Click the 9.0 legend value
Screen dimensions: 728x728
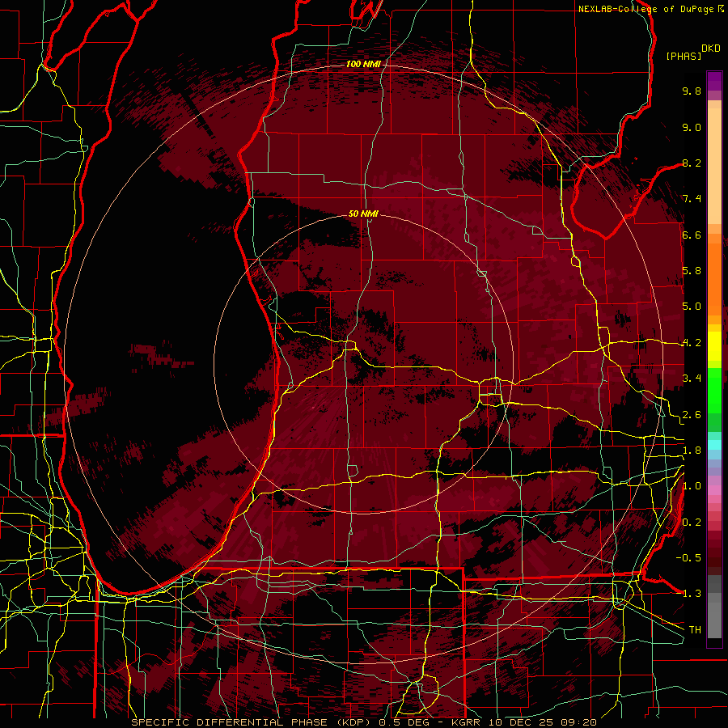coord(692,127)
